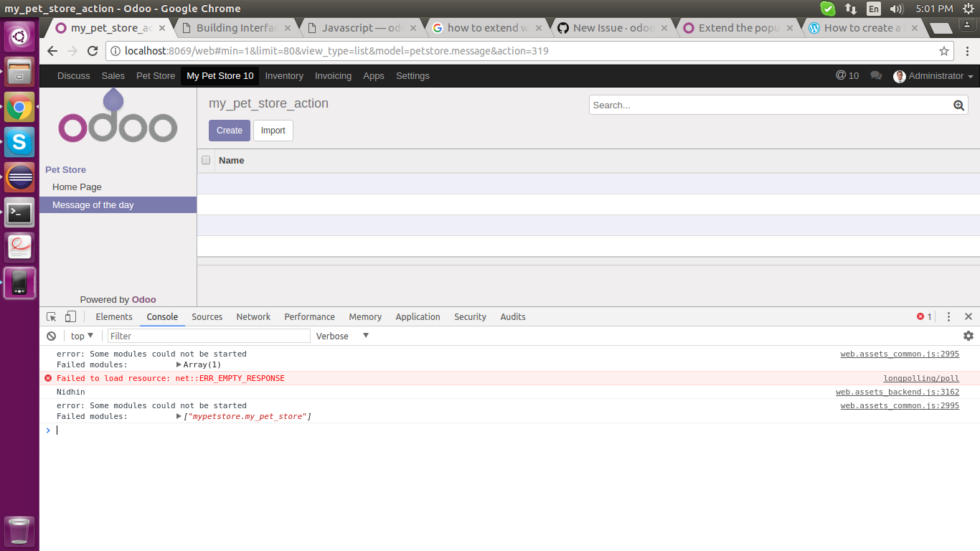
Task: Click the search magnifier in the search bar
Action: [x=958, y=105]
